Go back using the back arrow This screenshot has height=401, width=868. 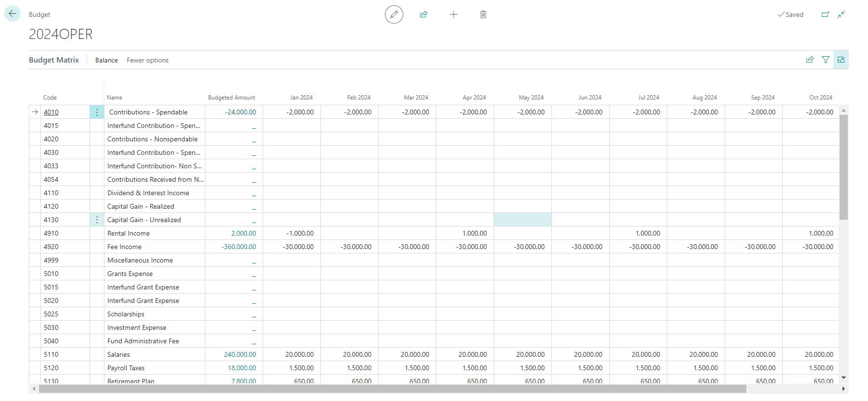[x=13, y=13]
